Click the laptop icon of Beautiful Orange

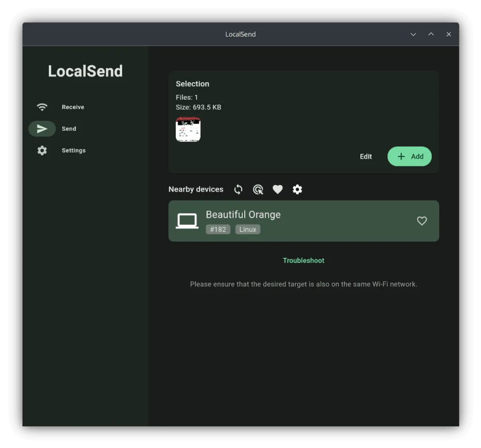(187, 221)
